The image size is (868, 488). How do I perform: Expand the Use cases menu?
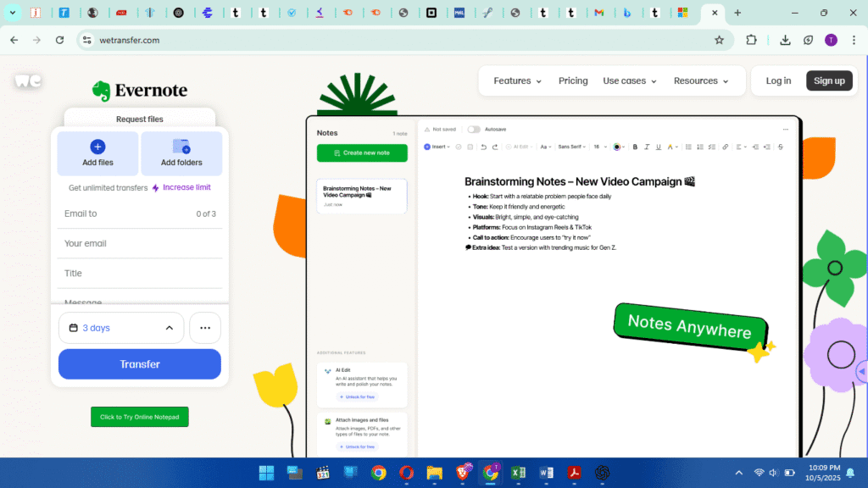coord(630,80)
